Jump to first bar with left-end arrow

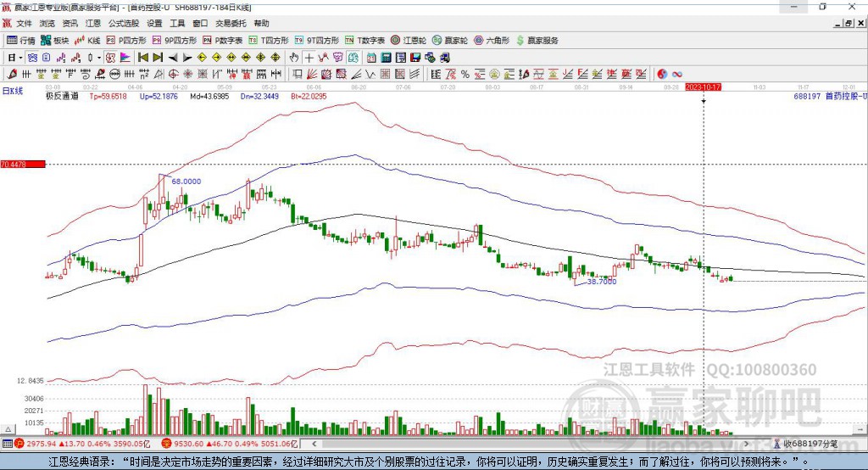pos(142,58)
